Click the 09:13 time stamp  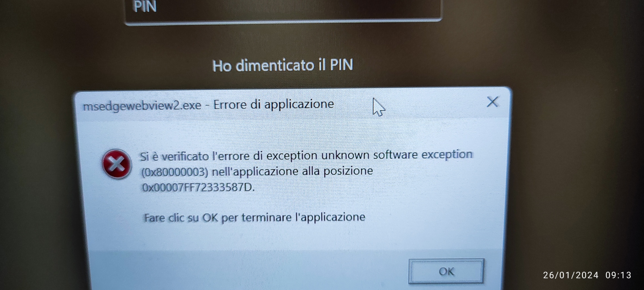[x=618, y=275]
